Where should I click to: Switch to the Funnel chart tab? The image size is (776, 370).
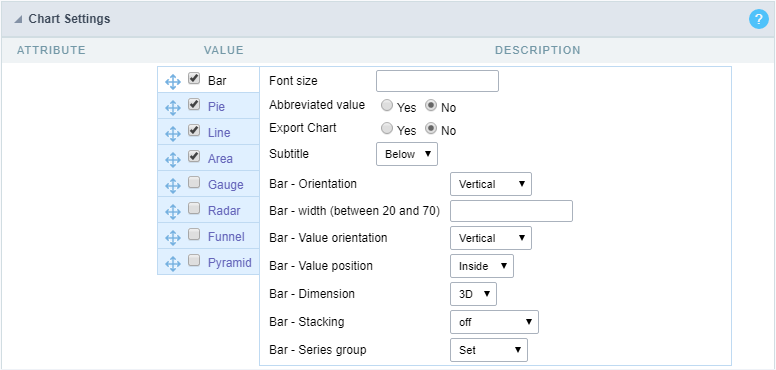(226, 236)
